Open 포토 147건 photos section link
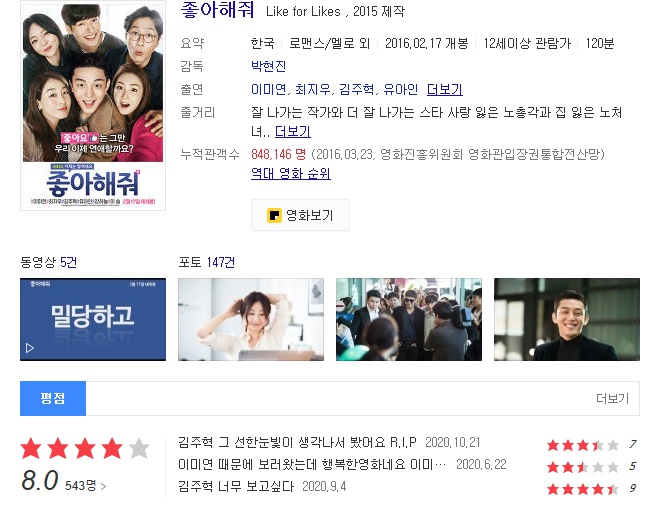660x508 pixels. [207, 262]
